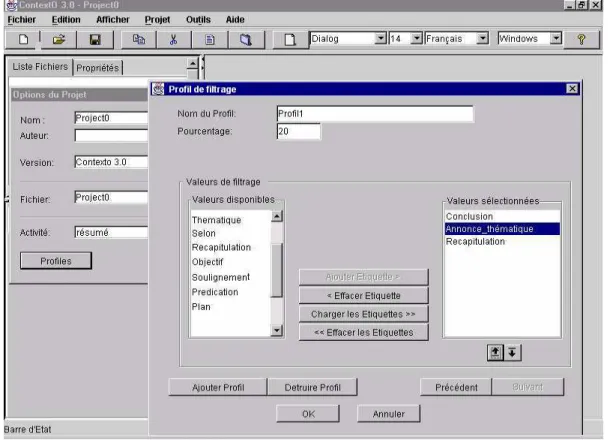
Task: Click the ContextO application icon in the title bar
Action: click(x=11, y=5)
